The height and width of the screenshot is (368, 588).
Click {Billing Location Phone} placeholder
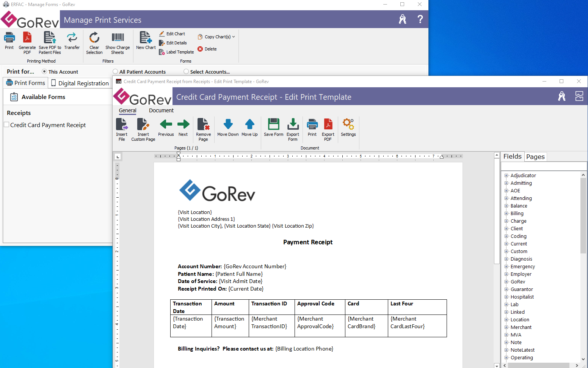click(x=304, y=349)
